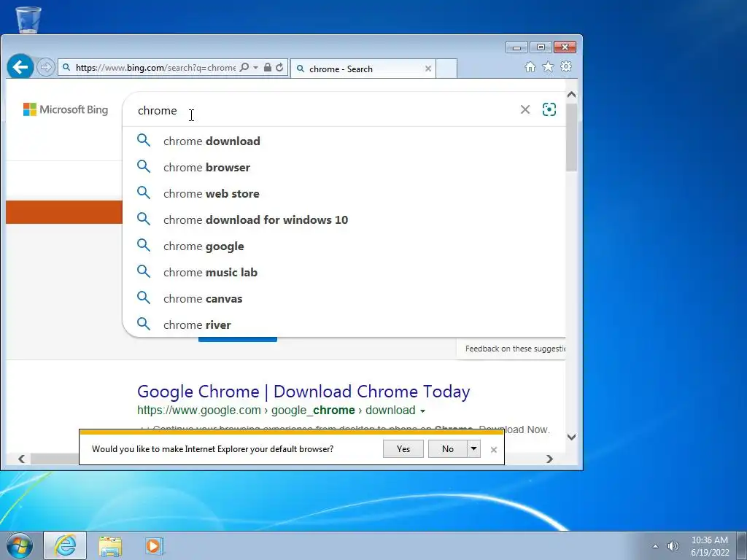This screenshot has width=747, height=560.
Task: Choose suggestion 'chrome browser'
Action: (x=344, y=167)
